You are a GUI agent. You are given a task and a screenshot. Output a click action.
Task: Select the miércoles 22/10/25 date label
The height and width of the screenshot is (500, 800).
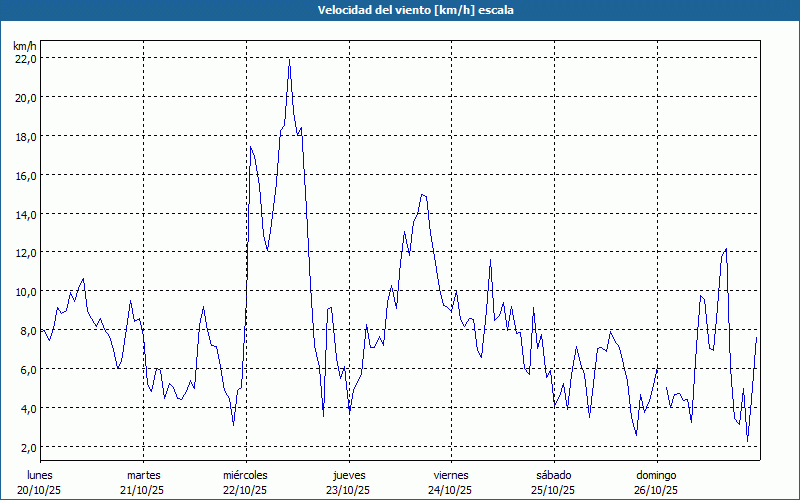pyautogui.click(x=245, y=482)
